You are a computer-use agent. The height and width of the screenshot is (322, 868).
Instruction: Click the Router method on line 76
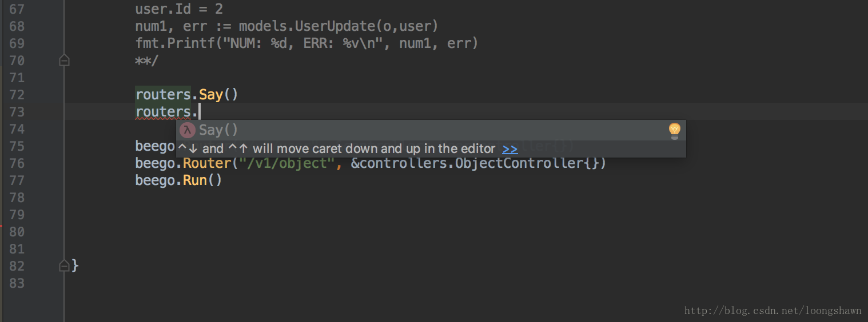206,163
